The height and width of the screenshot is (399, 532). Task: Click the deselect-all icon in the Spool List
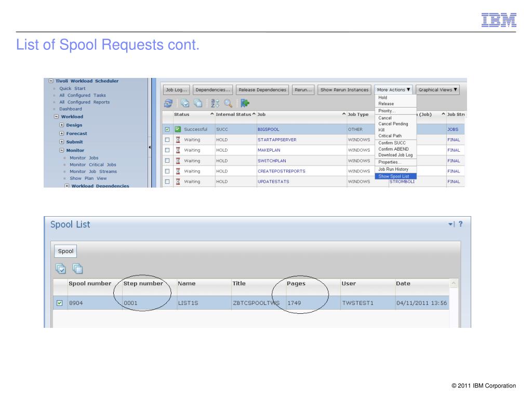[x=78, y=269]
